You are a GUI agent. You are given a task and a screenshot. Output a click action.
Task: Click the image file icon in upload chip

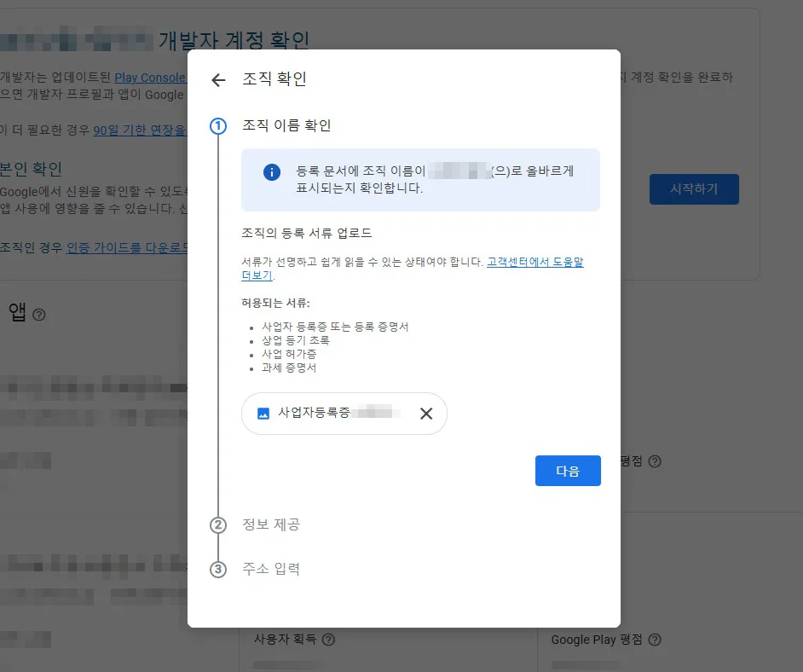(x=263, y=414)
